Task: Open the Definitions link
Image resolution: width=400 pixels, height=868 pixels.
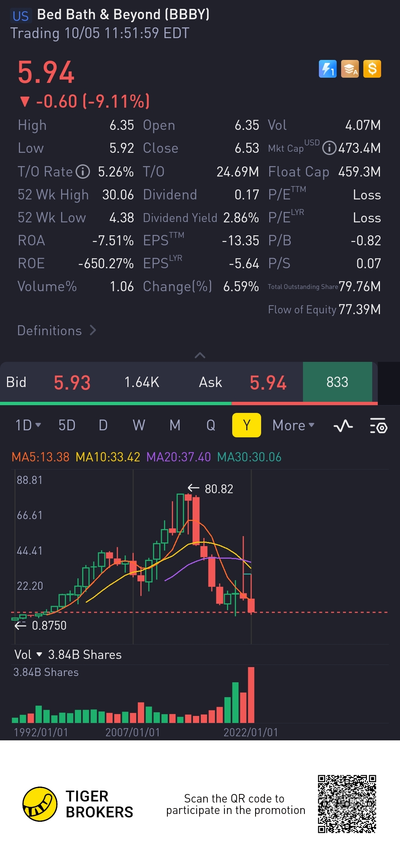Action: 57,330
